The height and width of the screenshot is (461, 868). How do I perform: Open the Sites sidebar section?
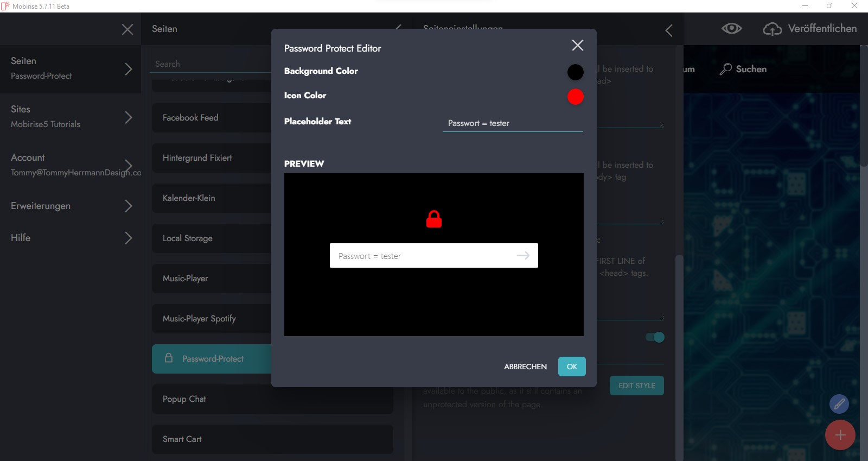tap(71, 117)
